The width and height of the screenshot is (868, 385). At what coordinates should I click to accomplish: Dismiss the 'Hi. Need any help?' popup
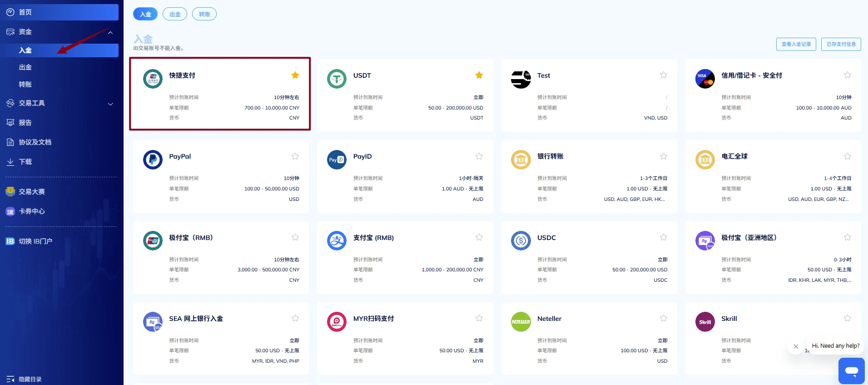796,346
